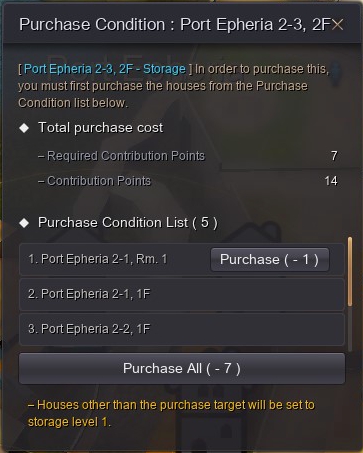Click the Purchase Condition : Port Epheria title bar text
The width and height of the screenshot is (363, 453).
pyautogui.click(x=175, y=25)
